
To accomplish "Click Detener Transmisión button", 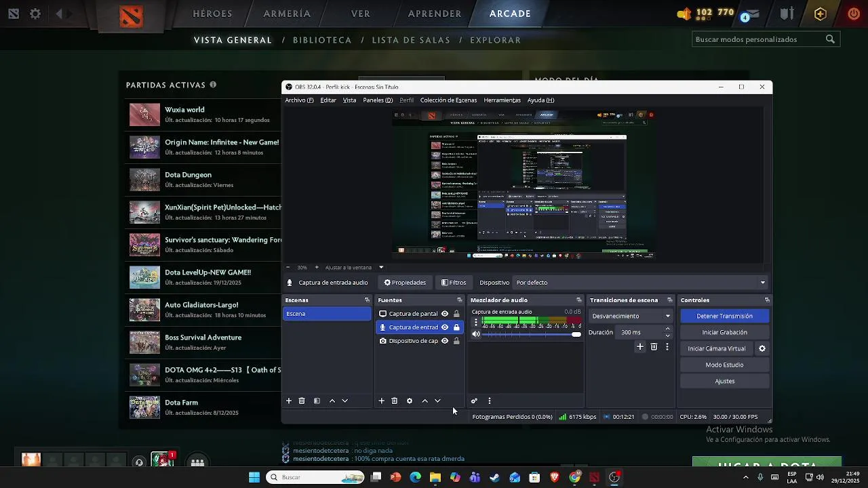I will tap(724, 316).
